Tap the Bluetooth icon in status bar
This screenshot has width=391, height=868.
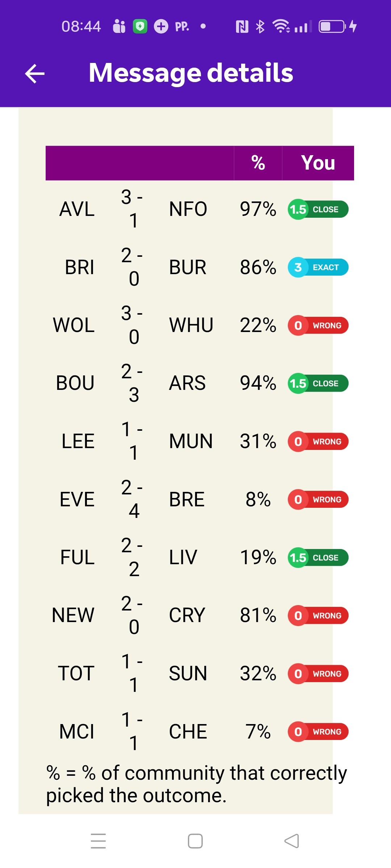(260, 26)
